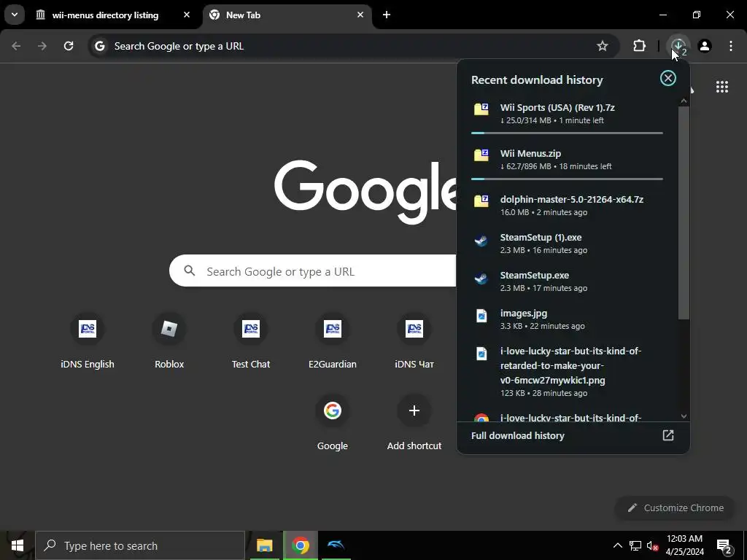Close the Recent download history popup
This screenshot has width=747, height=560.
pyautogui.click(x=668, y=78)
